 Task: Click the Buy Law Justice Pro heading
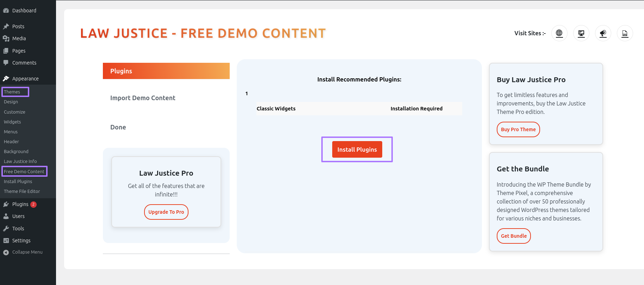tap(531, 80)
